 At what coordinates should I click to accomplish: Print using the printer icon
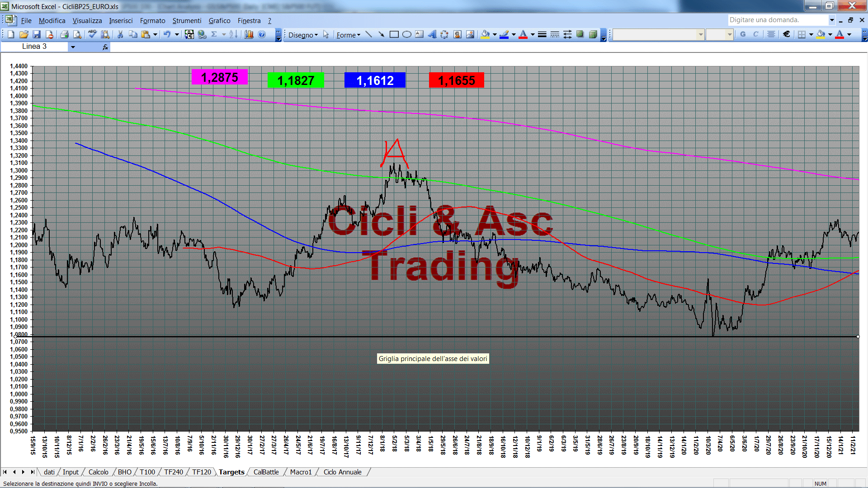point(64,34)
